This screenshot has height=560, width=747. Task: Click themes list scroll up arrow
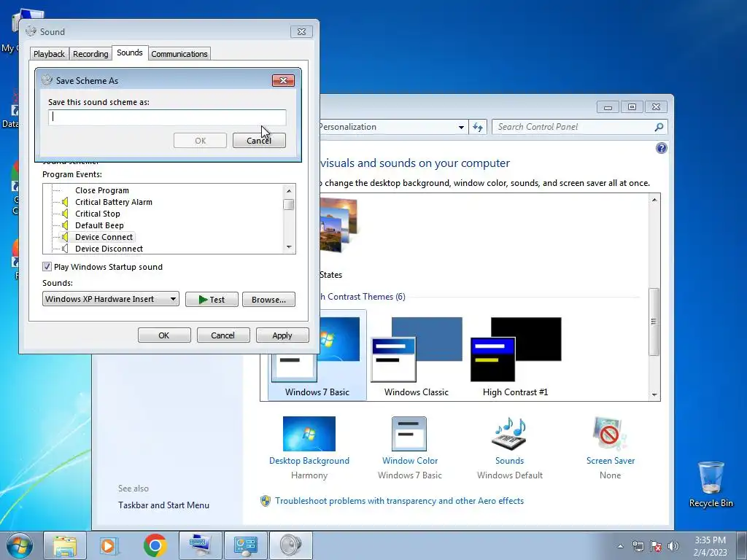(654, 200)
